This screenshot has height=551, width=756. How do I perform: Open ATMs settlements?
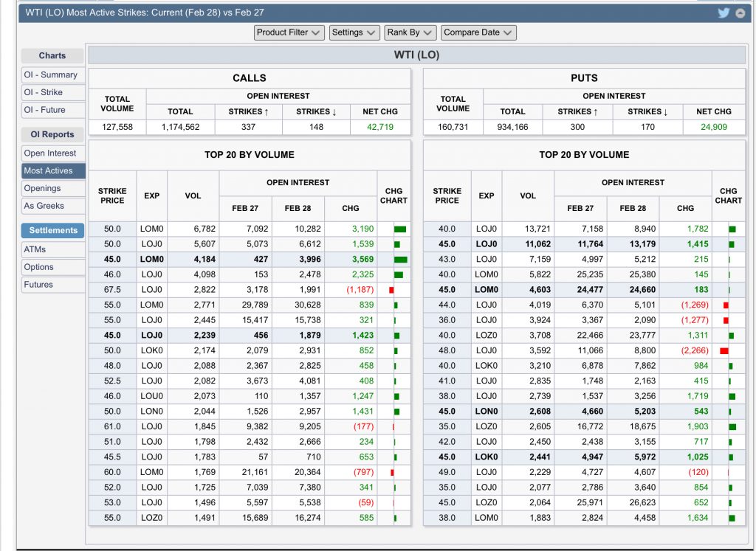point(52,249)
